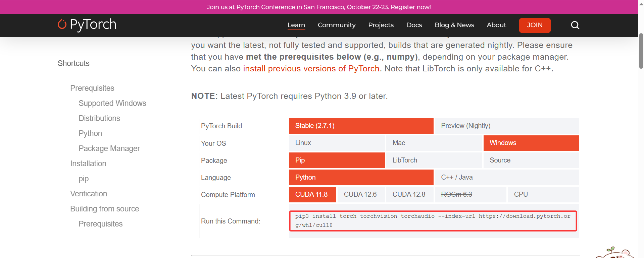The height and width of the screenshot is (258, 644).
Task: Select Python as the language
Action: click(361, 177)
